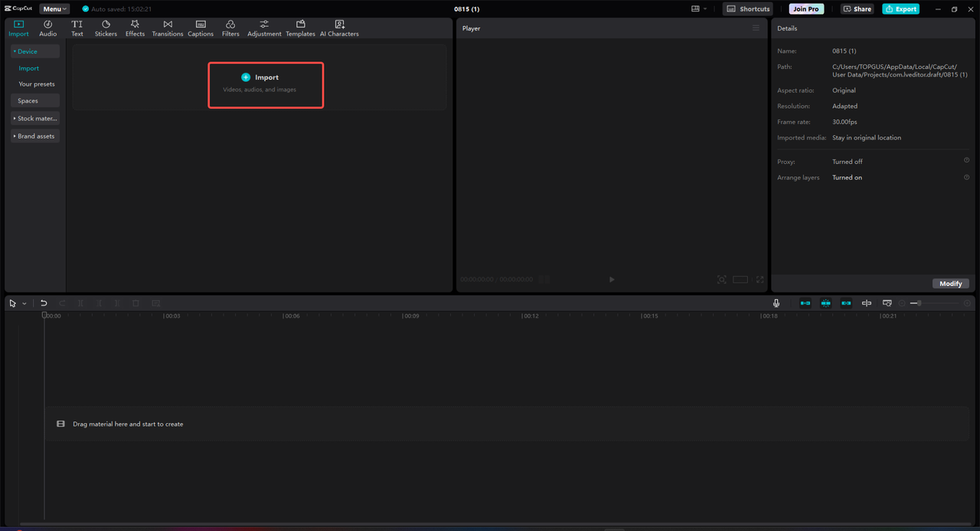
Task: Open the player ratio button
Action: pos(740,280)
